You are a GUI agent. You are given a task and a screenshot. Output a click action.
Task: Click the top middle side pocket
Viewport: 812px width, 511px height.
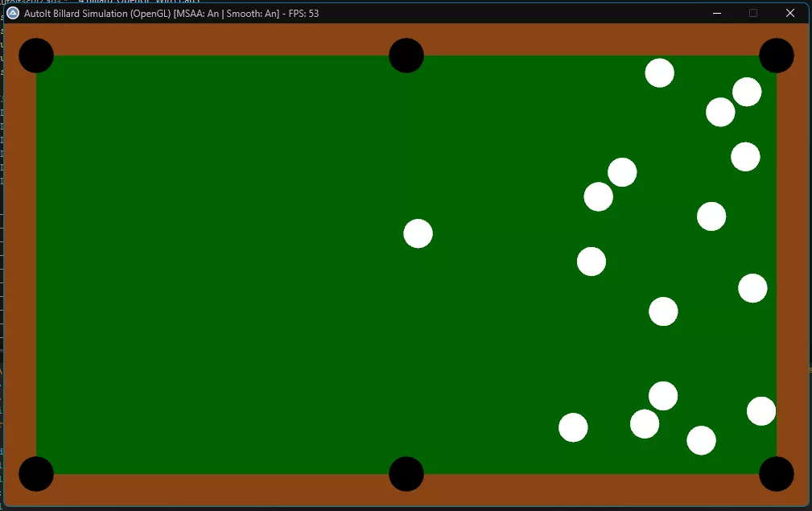(x=406, y=56)
